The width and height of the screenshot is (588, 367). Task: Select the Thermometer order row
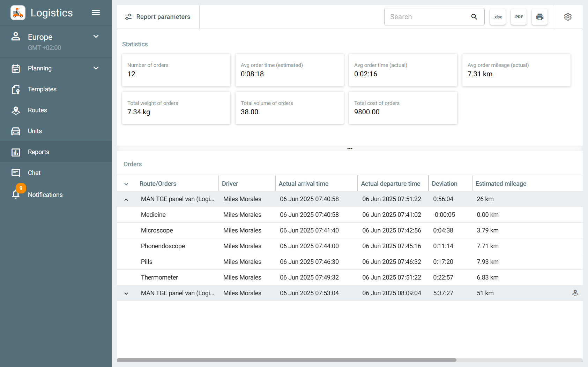coord(350,277)
